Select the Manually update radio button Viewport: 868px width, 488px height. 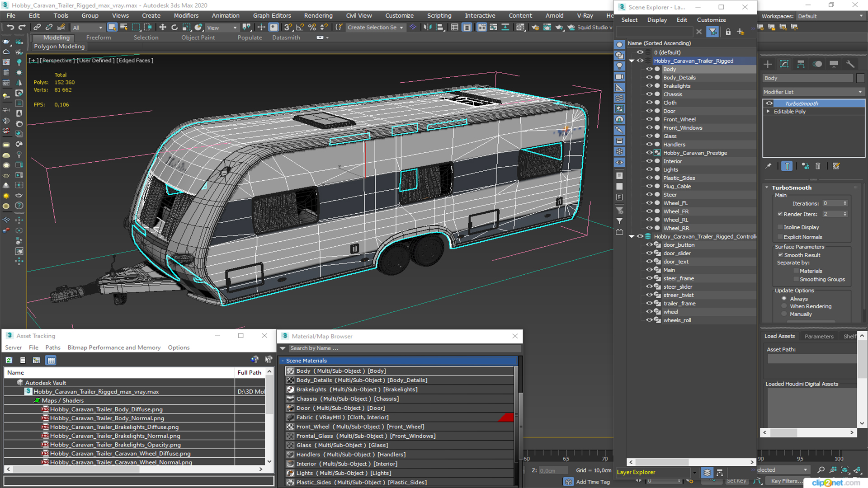(784, 314)
